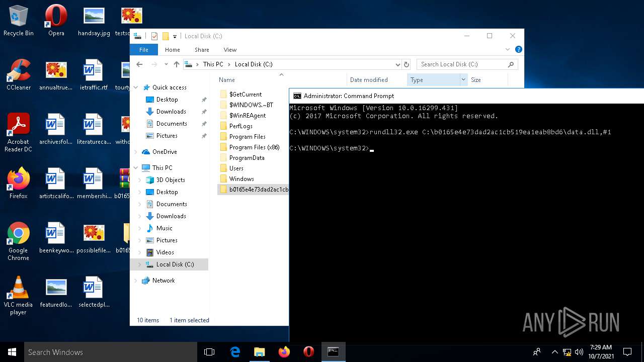Open the Google Chrome desktop shortcut

coord(19,241)
